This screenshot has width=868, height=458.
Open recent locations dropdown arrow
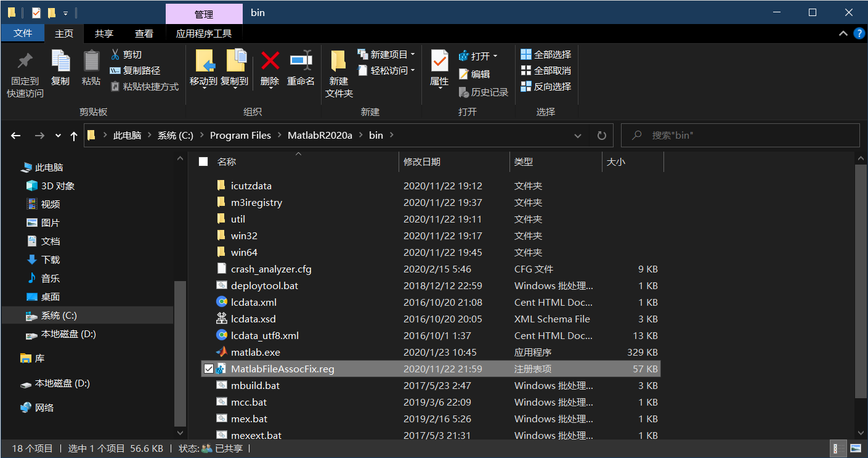58,136
